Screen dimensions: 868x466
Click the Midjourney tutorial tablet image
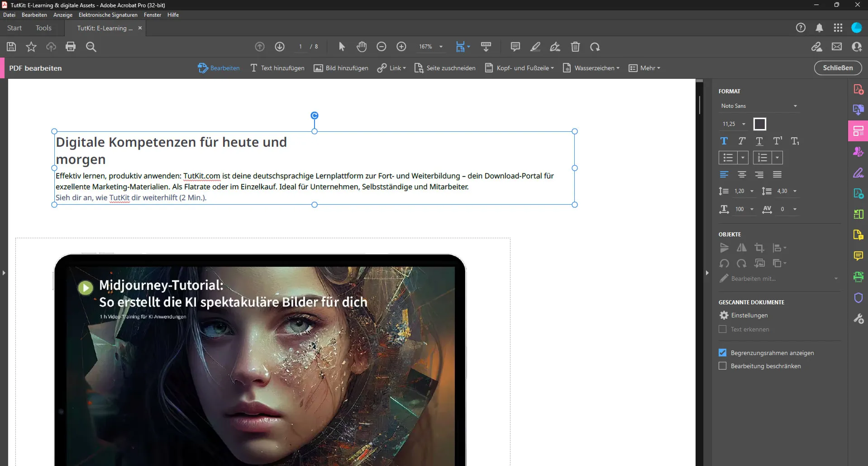click(x=260, y=360)
